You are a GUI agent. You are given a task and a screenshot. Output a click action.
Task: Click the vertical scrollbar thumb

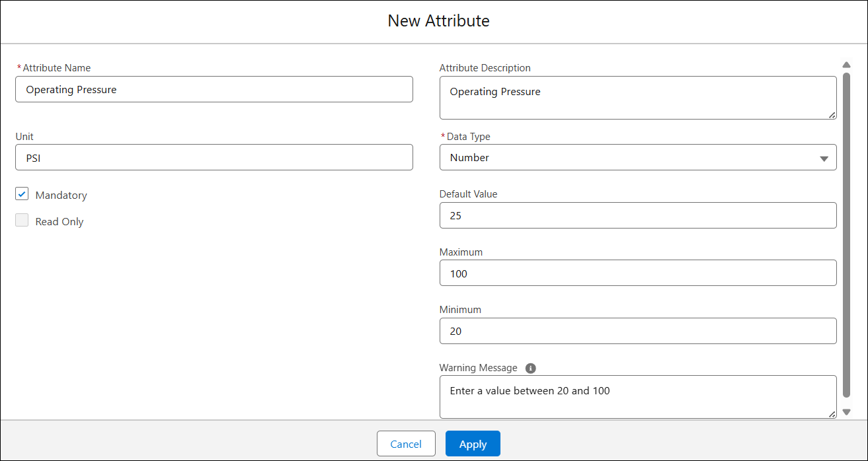coord(846,234)
